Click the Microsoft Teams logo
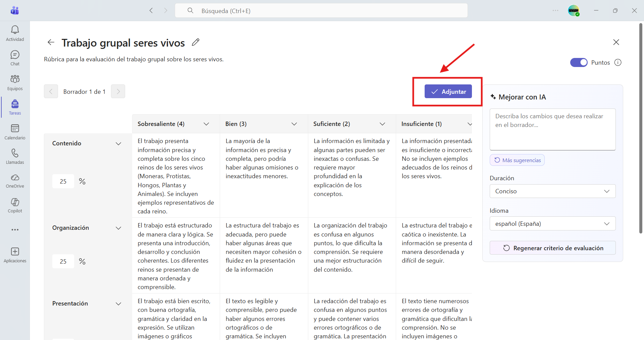Viewport: 644px width, 340px height. tap(15, 10)
